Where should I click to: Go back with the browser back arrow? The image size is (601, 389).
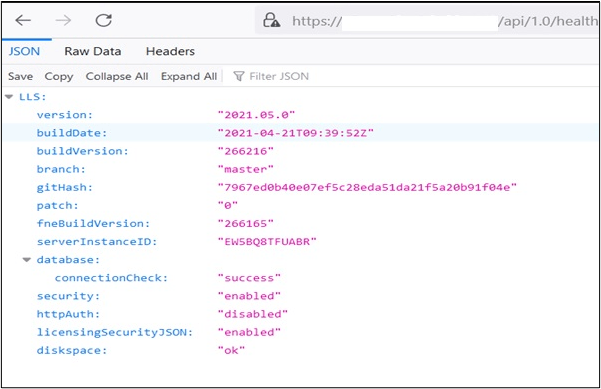coord(23,20)
